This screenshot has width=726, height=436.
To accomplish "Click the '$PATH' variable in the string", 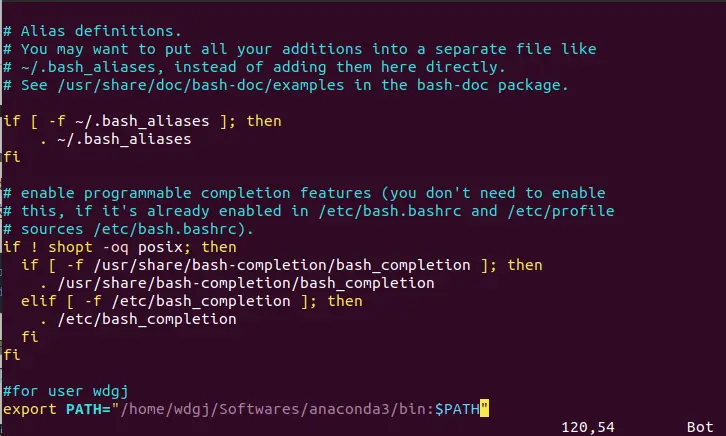I will pyautogui.click(x=457, y=409).
